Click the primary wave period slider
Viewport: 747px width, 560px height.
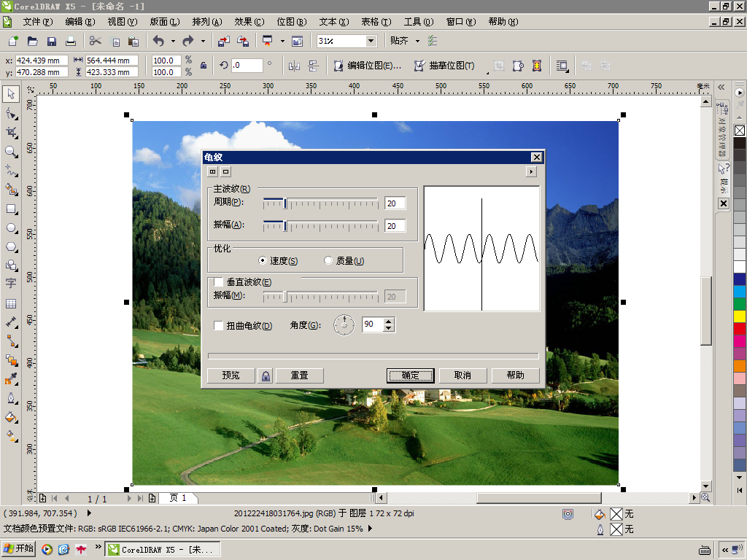321,204
